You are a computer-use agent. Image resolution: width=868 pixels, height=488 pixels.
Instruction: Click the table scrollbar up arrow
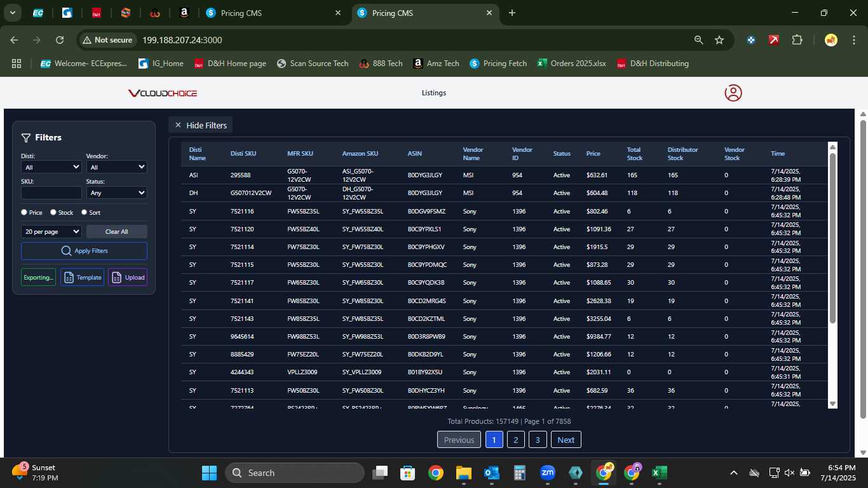(x=833, y=147)
